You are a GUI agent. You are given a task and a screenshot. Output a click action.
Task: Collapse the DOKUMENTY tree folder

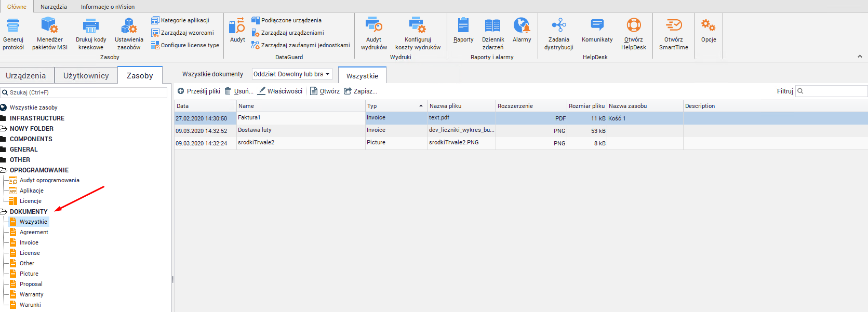4,212
